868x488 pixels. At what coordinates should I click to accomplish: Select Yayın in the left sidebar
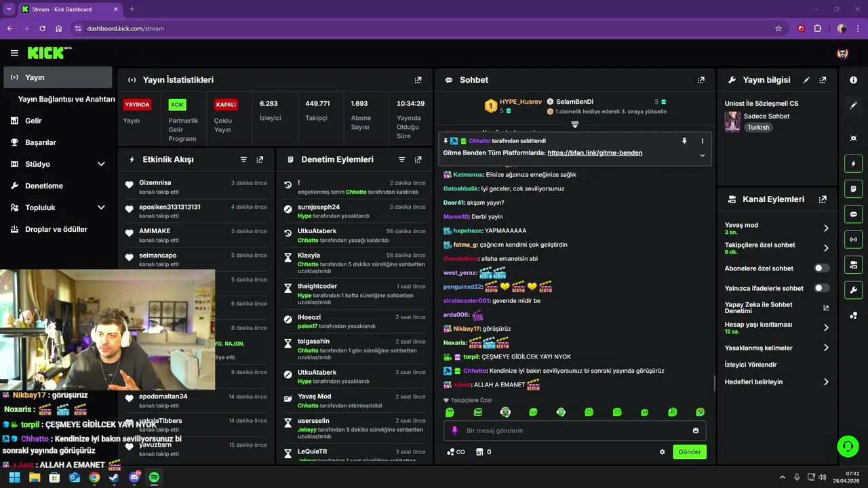58,77
